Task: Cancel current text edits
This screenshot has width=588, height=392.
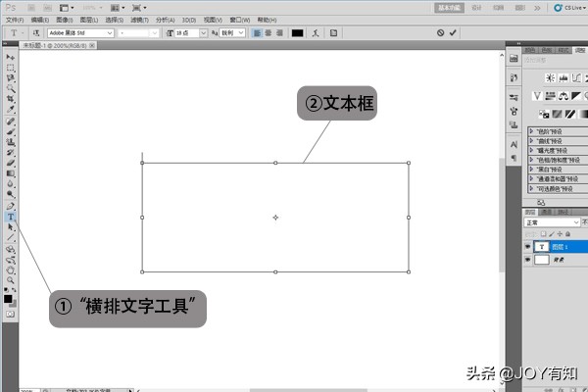Action: click(440, 33)
